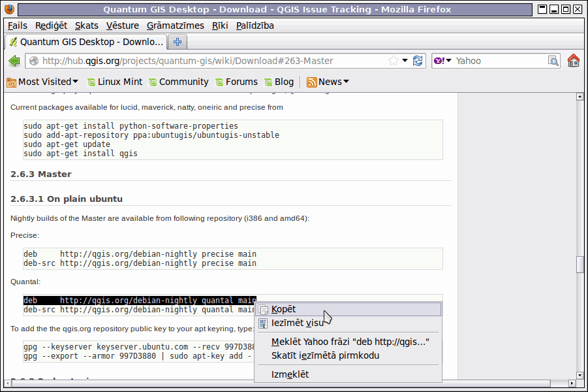Click vertical scrollbar down arrow
This screenshot has height=392, width=588.
580,375
